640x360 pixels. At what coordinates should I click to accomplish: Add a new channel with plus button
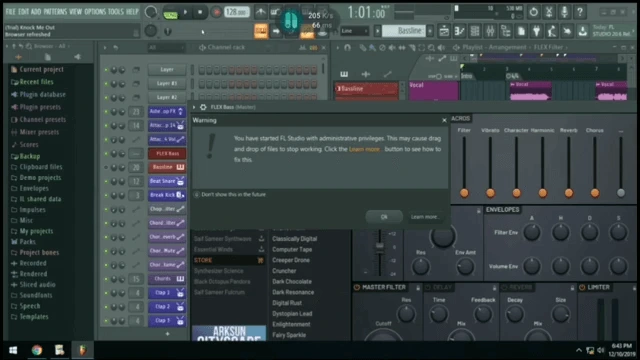pyautogui.click(x=167, y=334)
